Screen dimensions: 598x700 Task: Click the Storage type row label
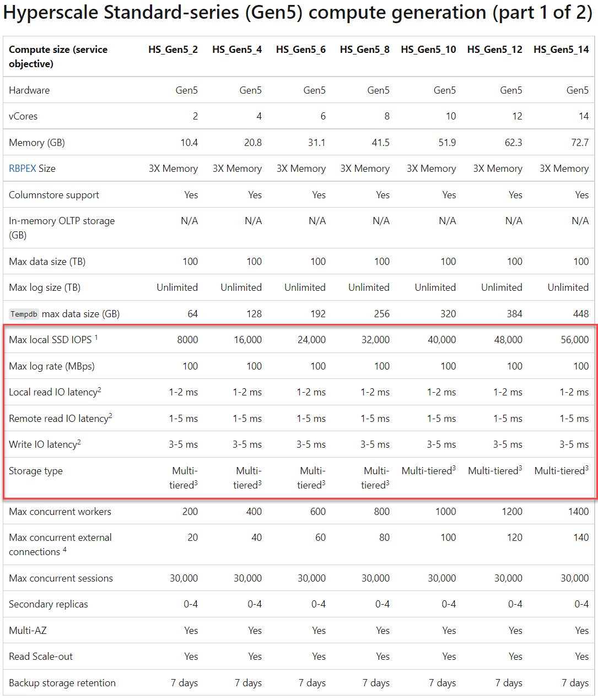click(36, 471)
